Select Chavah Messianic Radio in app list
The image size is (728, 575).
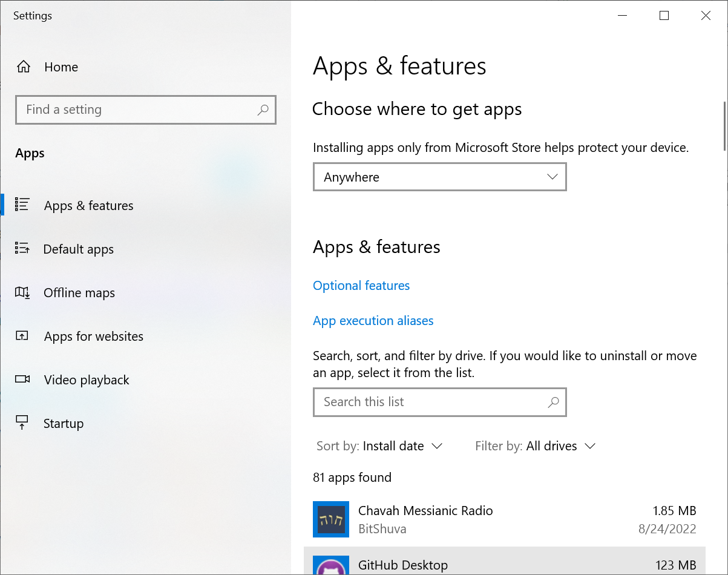pos(505,519)
